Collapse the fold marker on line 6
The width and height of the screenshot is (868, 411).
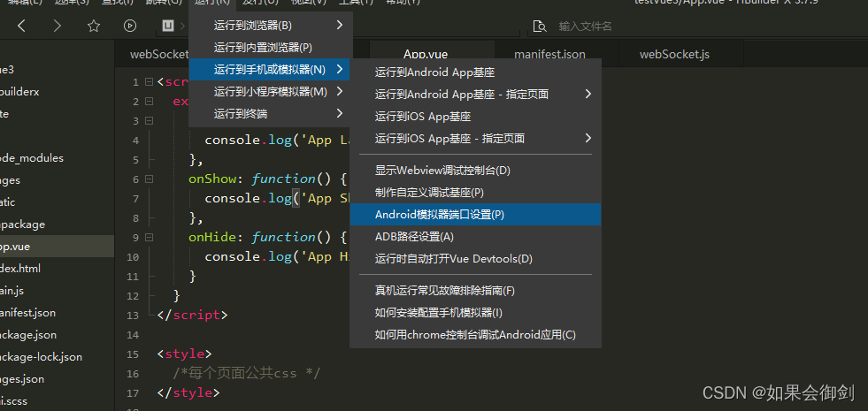pyautogui.click(x=149, y=179)
